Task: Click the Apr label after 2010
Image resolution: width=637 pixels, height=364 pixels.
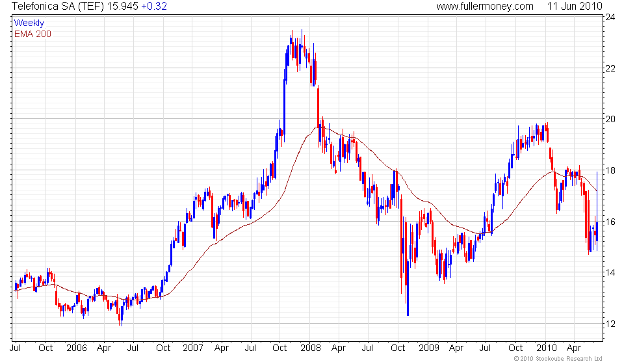Action: pos(573,348)
